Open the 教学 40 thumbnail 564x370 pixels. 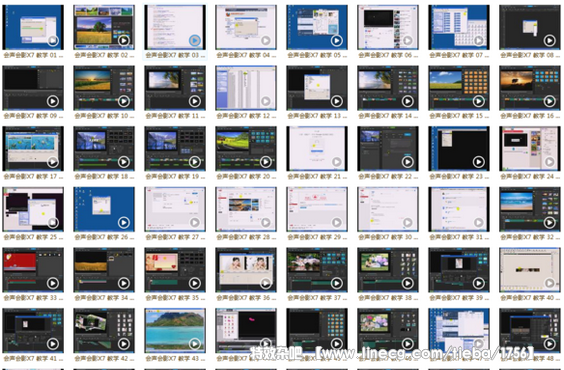point(530,270)
